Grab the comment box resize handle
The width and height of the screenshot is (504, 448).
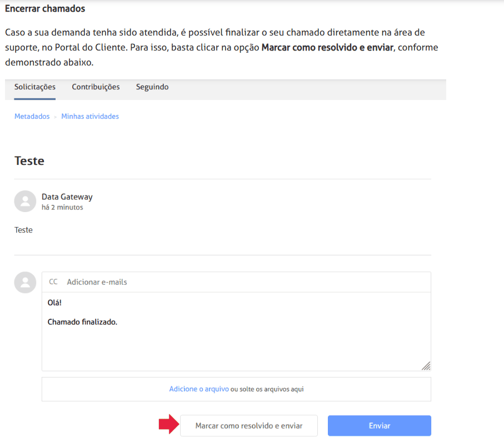pos(426,366)
